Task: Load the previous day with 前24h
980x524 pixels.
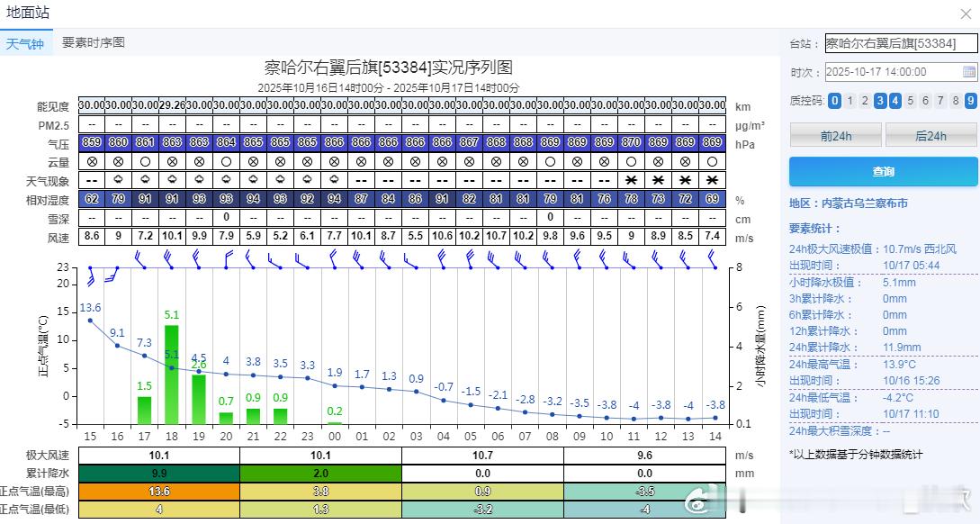Action: tap(836, 136)
